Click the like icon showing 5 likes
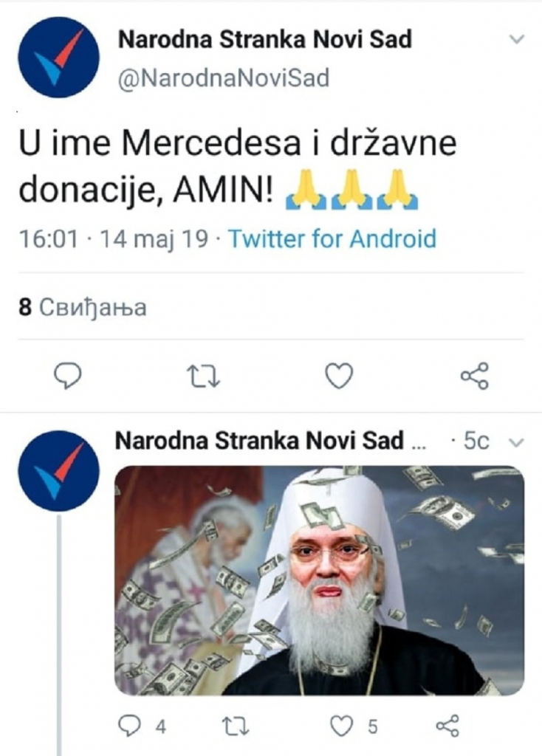542x756 pixels. [343, 726]
